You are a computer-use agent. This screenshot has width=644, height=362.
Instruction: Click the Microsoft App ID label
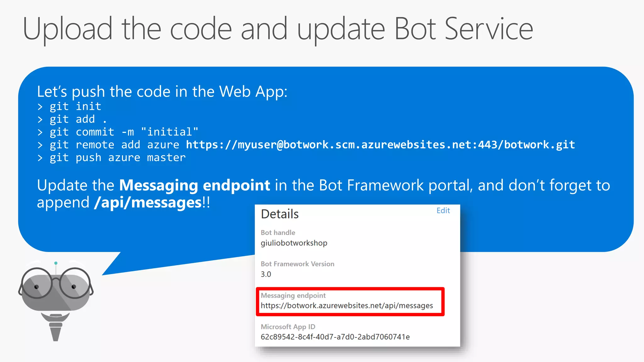coord(288,327)
